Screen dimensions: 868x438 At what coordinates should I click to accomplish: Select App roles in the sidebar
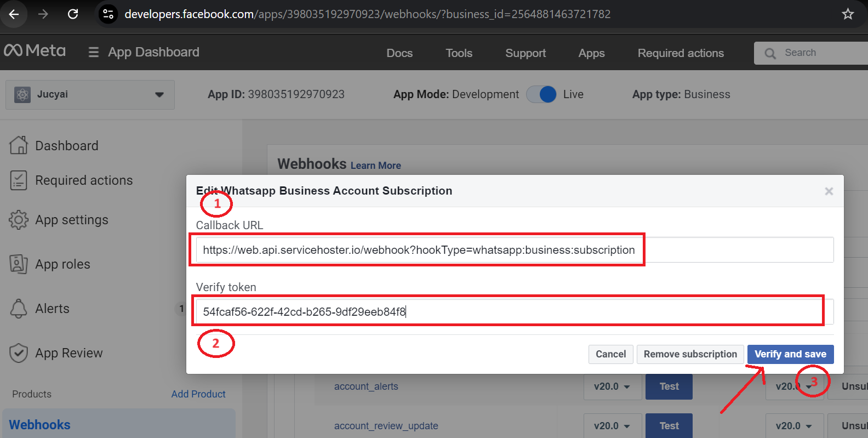[x=62, y=264]
